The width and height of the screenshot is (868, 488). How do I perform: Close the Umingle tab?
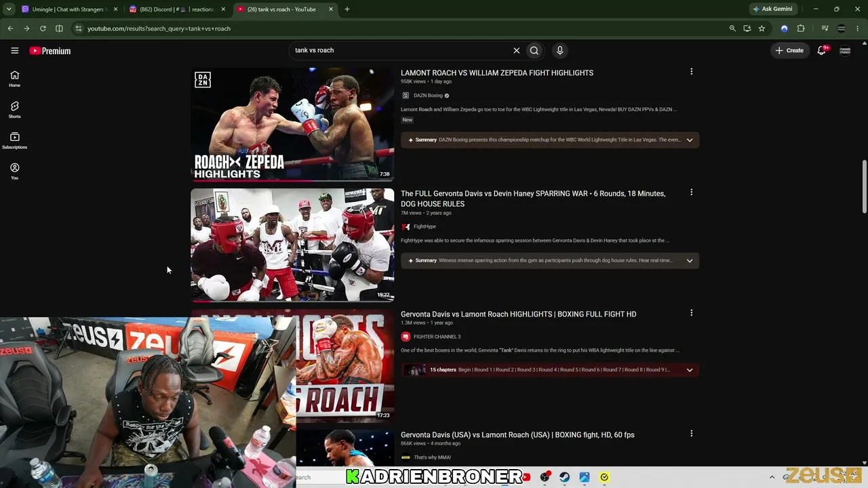116,9
